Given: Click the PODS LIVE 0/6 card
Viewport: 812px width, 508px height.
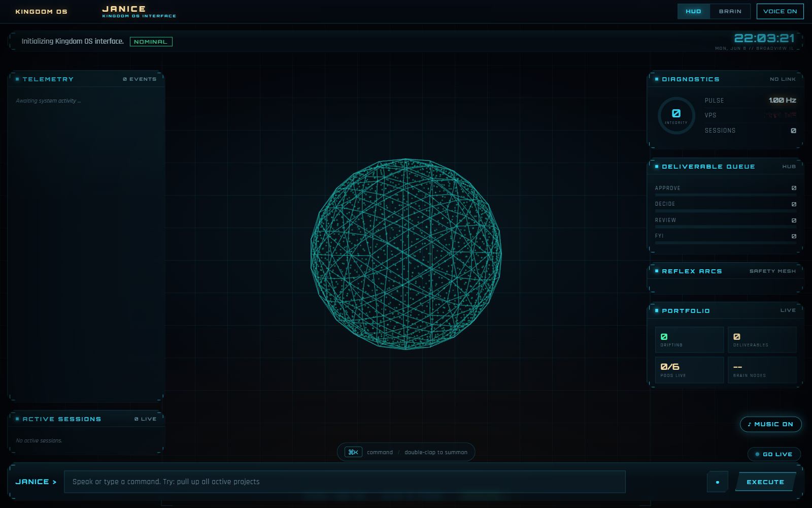Looking at the screenshot, I should tap(689, 370).
